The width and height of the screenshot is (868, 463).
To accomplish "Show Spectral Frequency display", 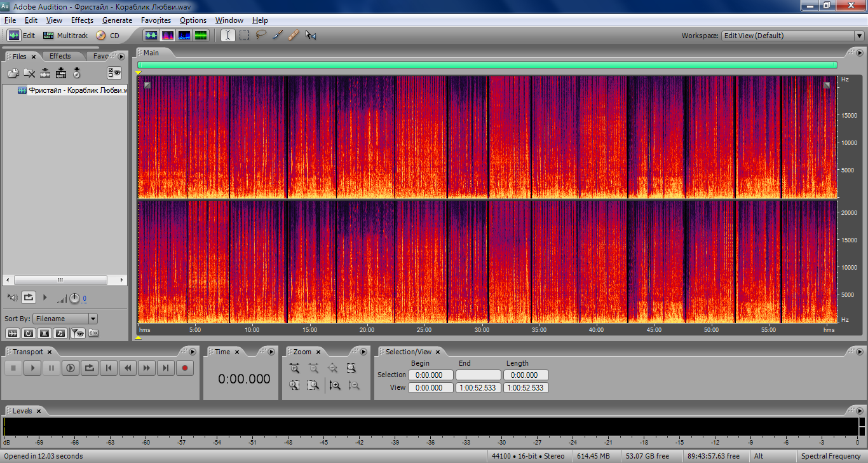I will (168, 36).
